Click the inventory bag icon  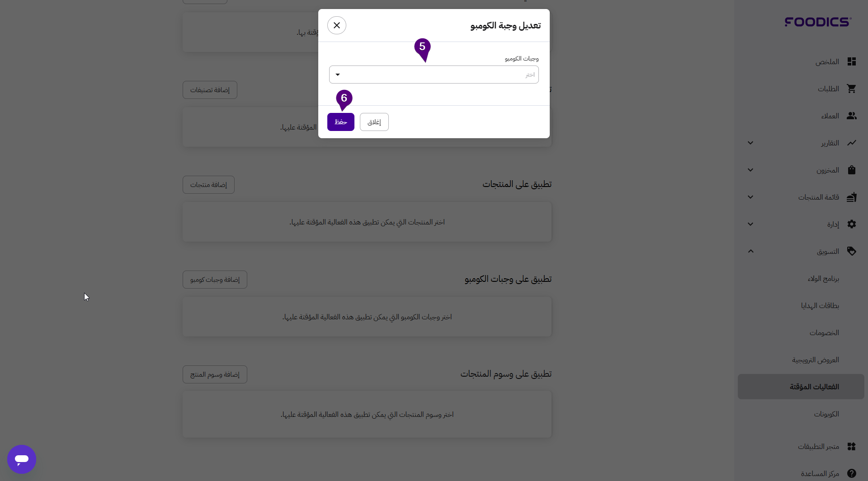[x=852, y=170]
